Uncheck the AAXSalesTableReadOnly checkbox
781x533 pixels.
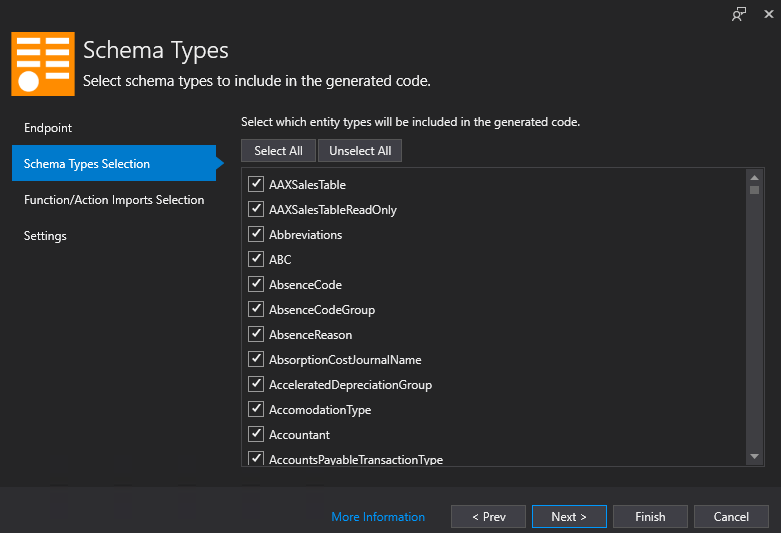(256, 209)
